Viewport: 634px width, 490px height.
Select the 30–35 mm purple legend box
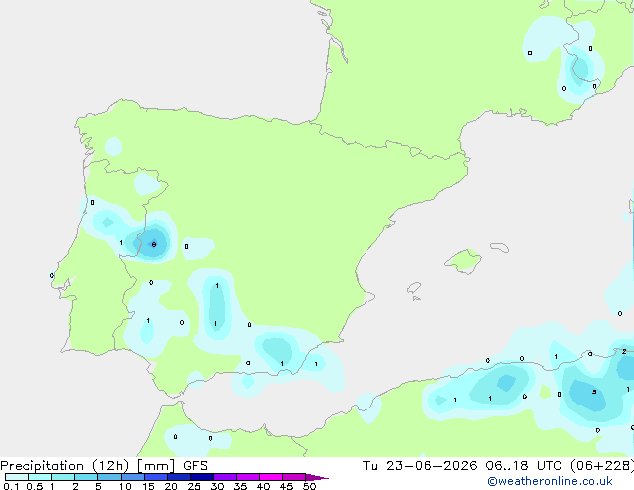pos(224,477)
